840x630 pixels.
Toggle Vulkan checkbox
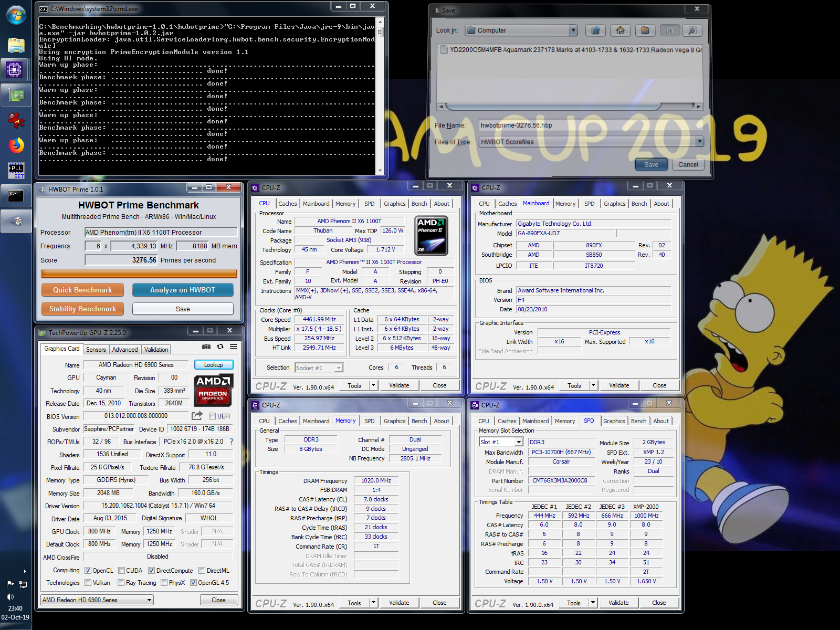tap(88, 583)
